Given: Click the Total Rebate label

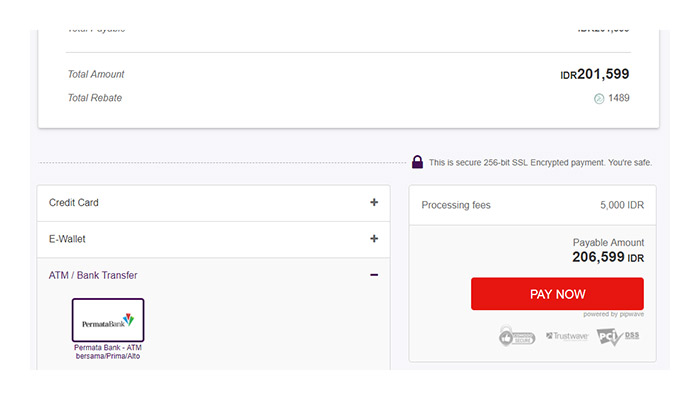Looking at the screenshot, I should tap(95, 98).
